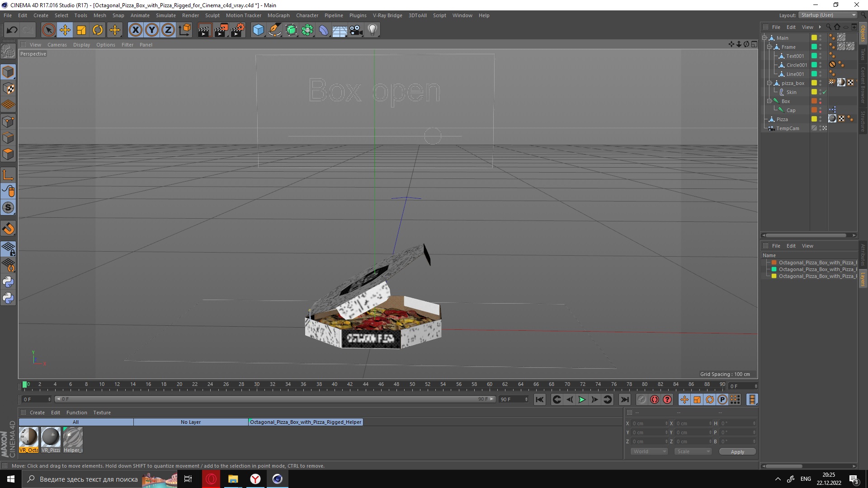This screenshot has height=488, width=868.
Task: Click the Apply coordinates button
Action: coord(737,452)
